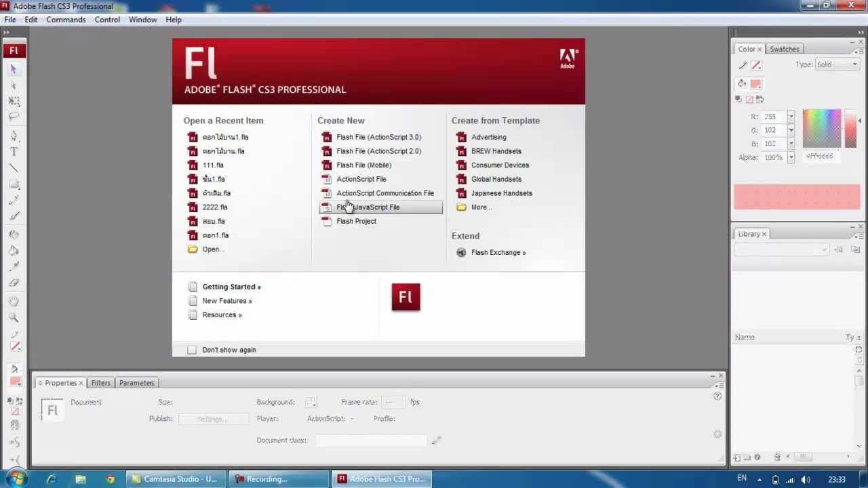Select the Line tool
The image size is (868, 488).
point(14,167)
